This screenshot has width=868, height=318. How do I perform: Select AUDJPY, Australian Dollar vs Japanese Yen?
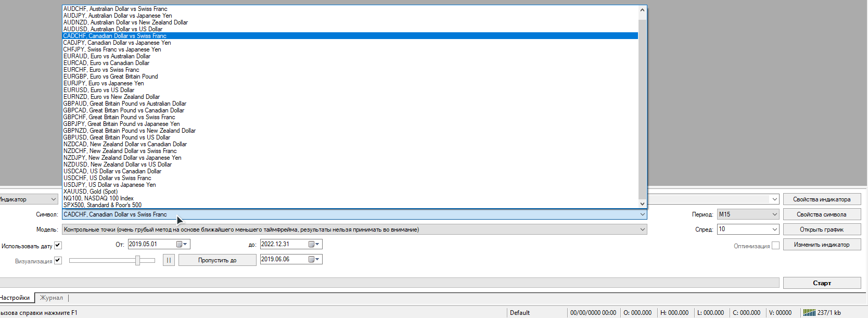350,16
